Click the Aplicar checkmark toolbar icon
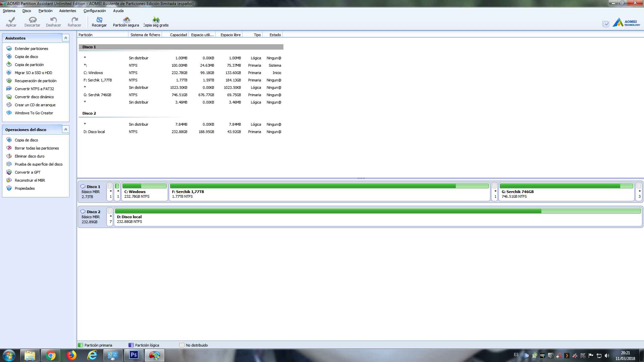This screenshot has height=362, width=644. point(11,20)
